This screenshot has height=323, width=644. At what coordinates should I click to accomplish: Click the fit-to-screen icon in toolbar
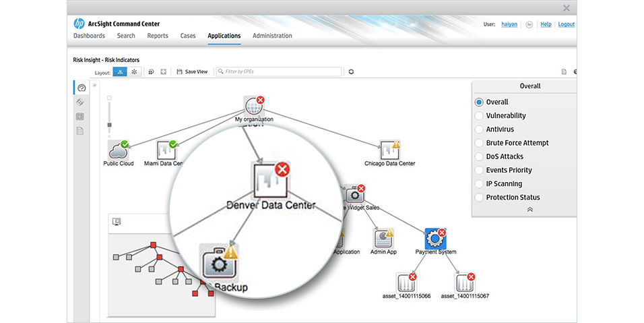(x=163, y=71)
